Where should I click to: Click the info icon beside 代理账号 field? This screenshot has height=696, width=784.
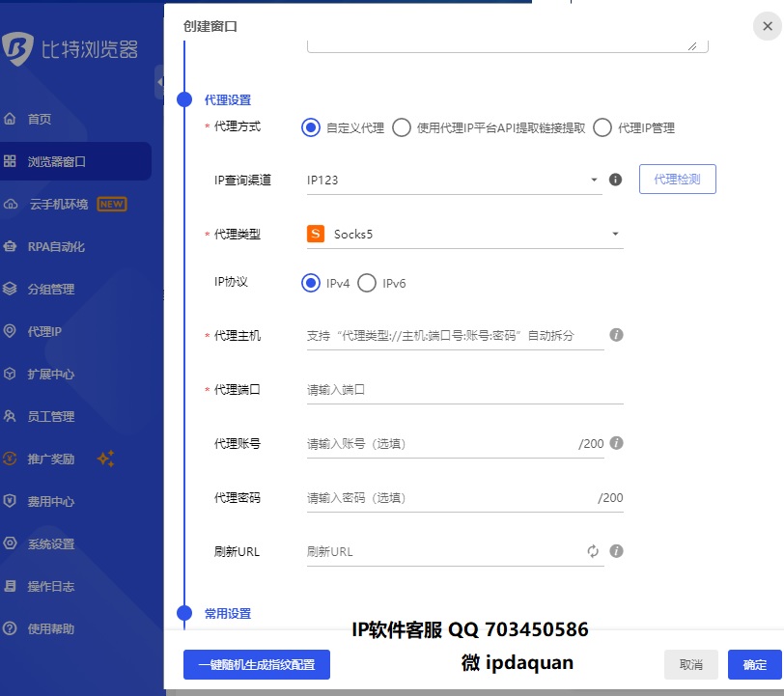click(616, 443)
